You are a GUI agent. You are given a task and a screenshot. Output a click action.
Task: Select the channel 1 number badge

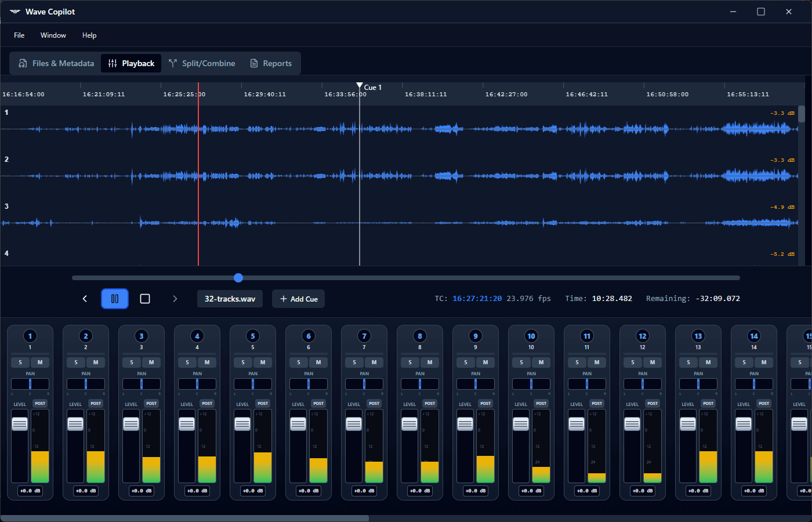tap(30, 336)
